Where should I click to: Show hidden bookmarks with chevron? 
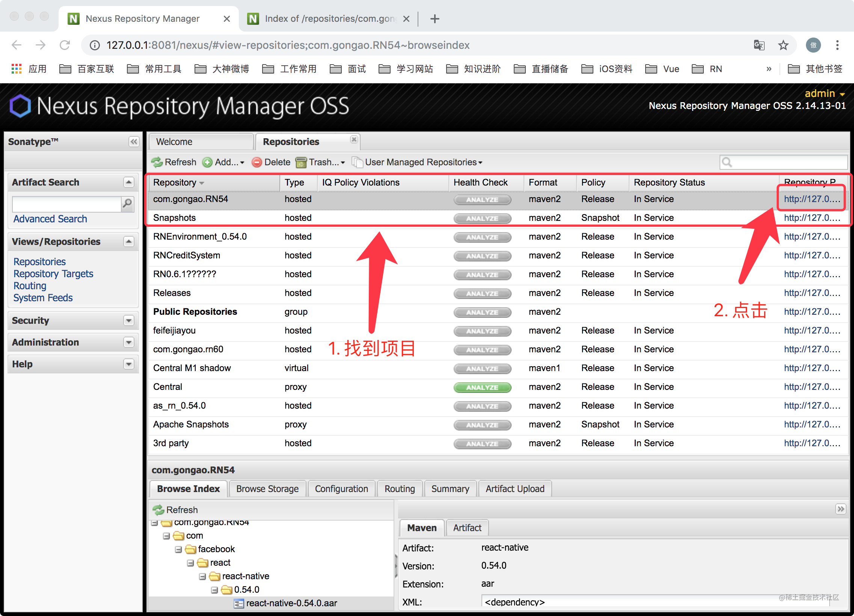point(769,69)
